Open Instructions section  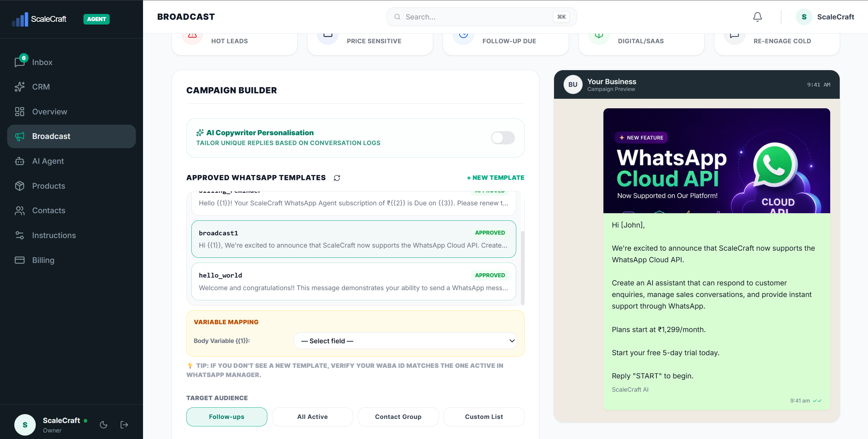point(72,235)
